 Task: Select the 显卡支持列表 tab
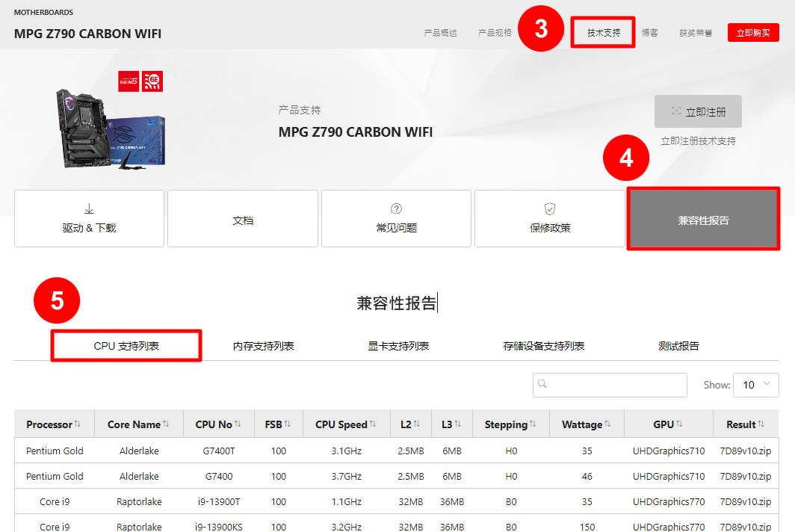398,346
